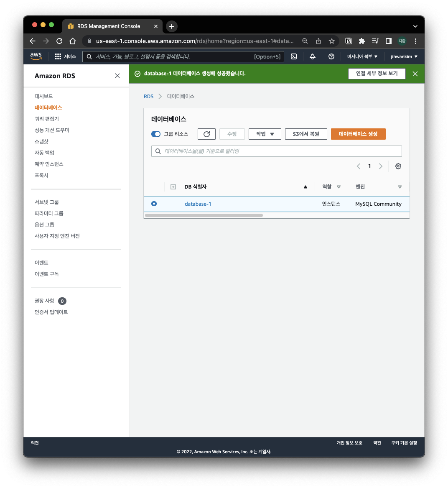This screenshot has height=488, width=448.
Task: Go to previous page of databases
Action: pyautogui.click(x=359, y=166)
